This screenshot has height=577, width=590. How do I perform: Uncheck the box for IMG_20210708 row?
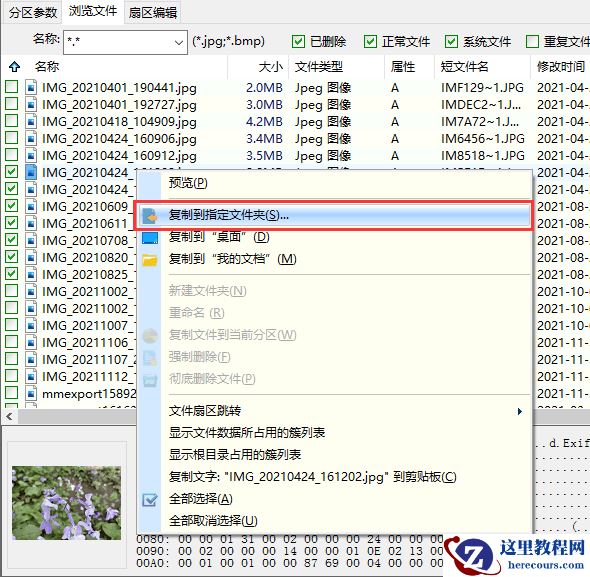click(x=12, y=240)
